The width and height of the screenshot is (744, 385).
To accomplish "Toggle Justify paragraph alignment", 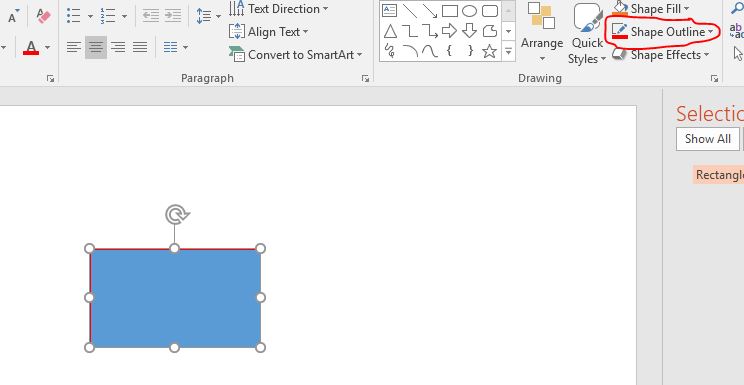I will pos(140,47).
